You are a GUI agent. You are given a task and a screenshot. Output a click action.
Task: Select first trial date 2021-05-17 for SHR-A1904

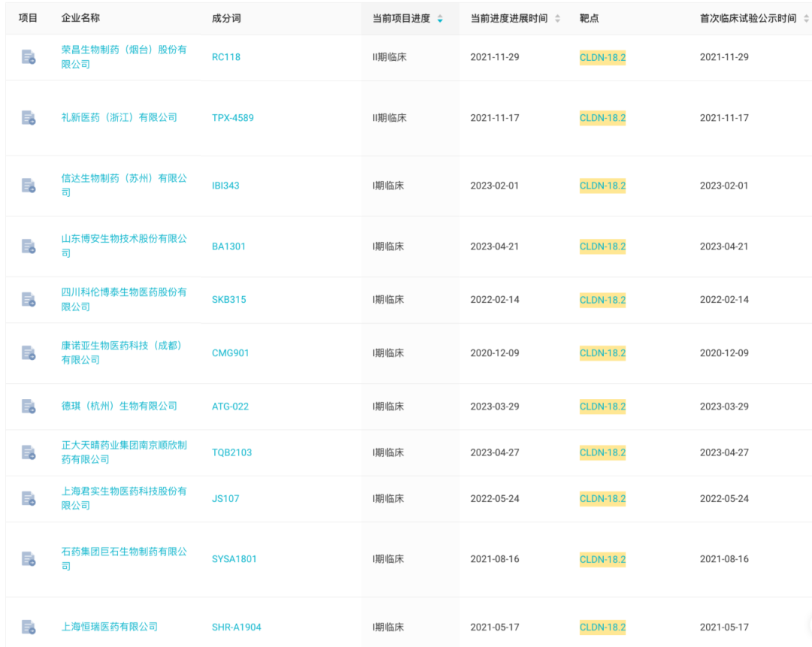click(x=724, y=627)
